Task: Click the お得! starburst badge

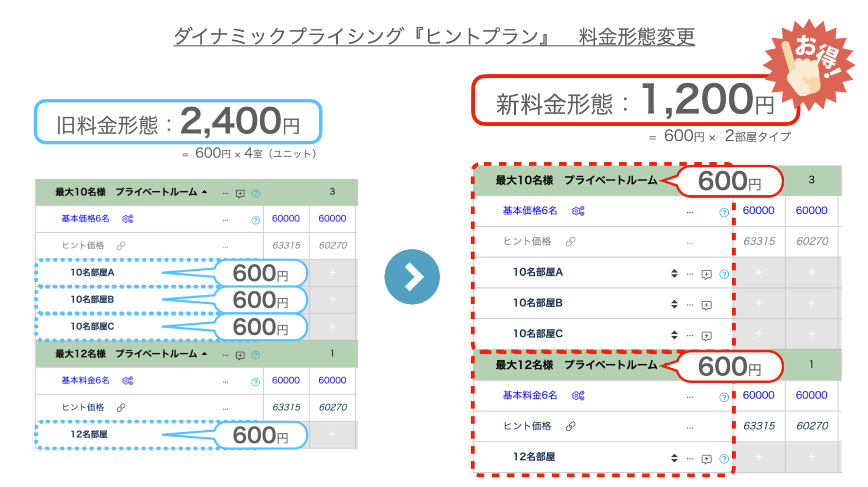Action: [x=809, y=64]
